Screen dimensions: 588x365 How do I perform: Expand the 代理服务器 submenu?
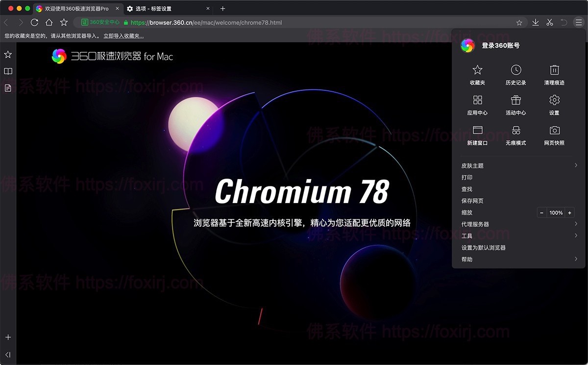(x=518, y=224)
